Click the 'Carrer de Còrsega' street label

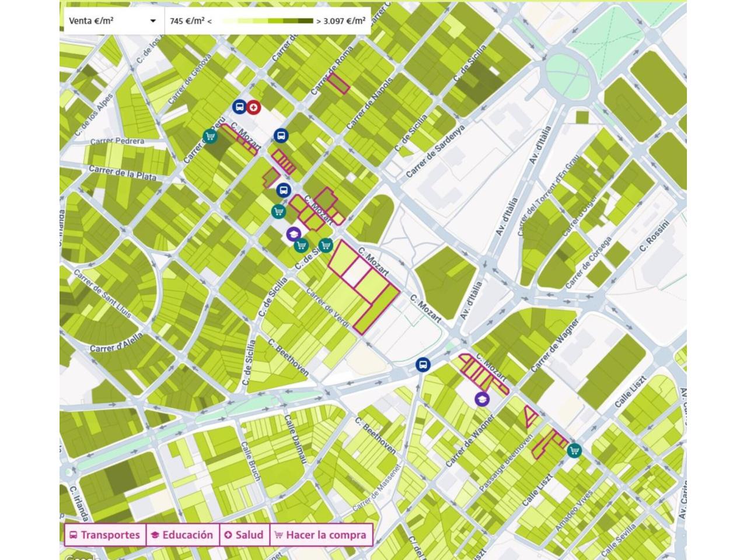click(x=588, y=262)
